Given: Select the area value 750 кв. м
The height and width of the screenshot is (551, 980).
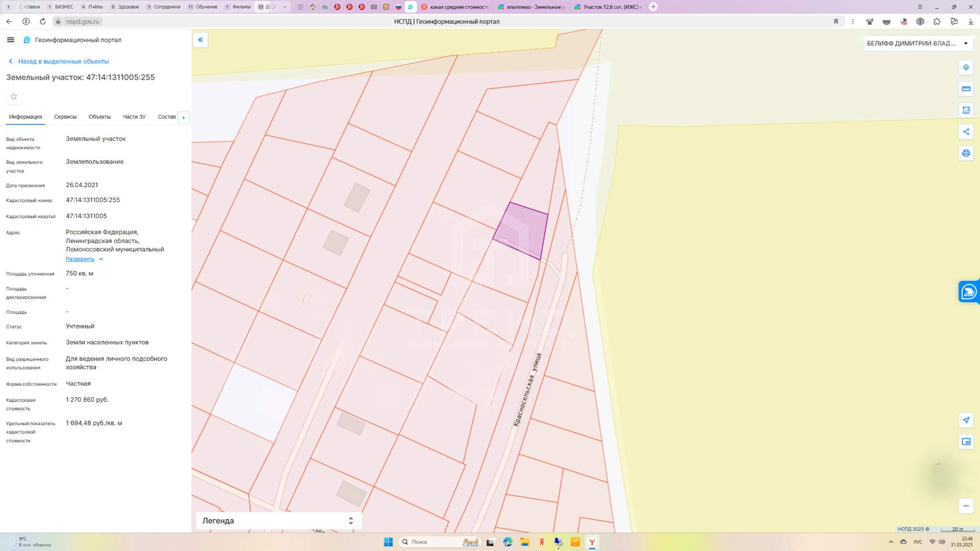Looking at the screenshot, I should [79, 274].
